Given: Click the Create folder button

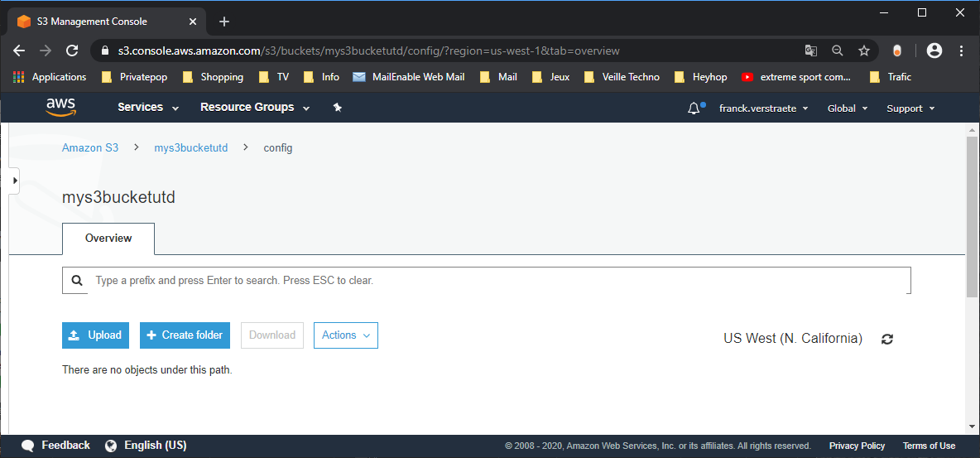Looking at the screenshot, I should pos(185,335).
